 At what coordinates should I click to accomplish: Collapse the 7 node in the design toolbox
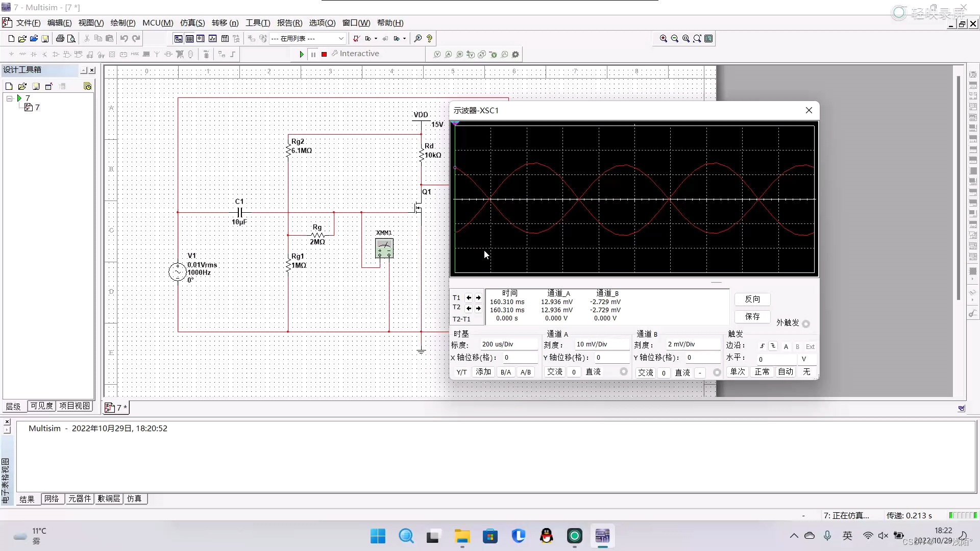[x=9, y=98]
